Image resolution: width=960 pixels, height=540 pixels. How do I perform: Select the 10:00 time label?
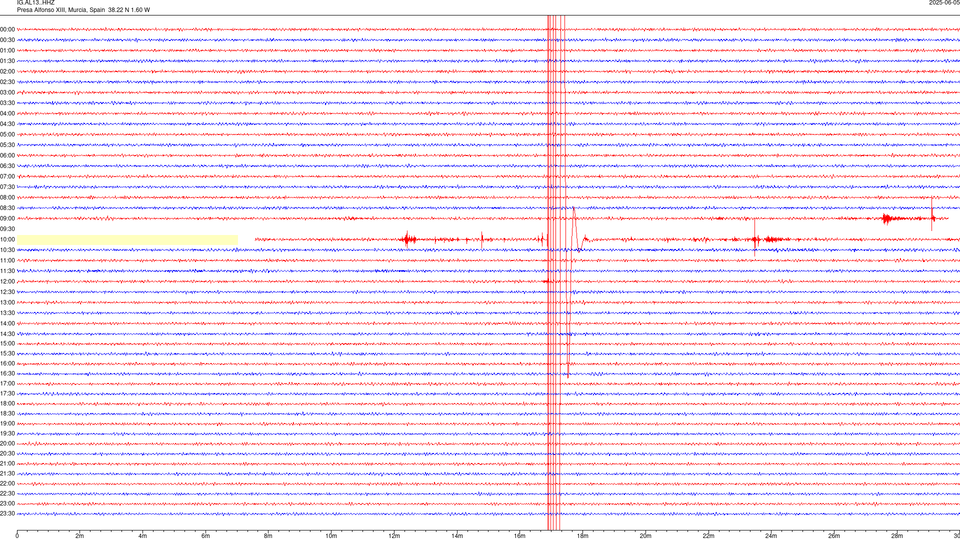coord(7,239)
